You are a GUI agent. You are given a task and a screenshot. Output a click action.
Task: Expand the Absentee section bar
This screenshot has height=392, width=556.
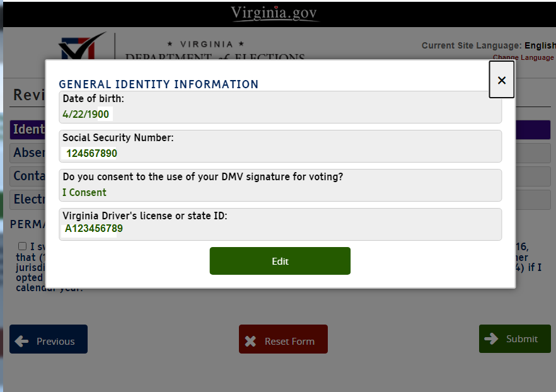[x=28, y=153]
